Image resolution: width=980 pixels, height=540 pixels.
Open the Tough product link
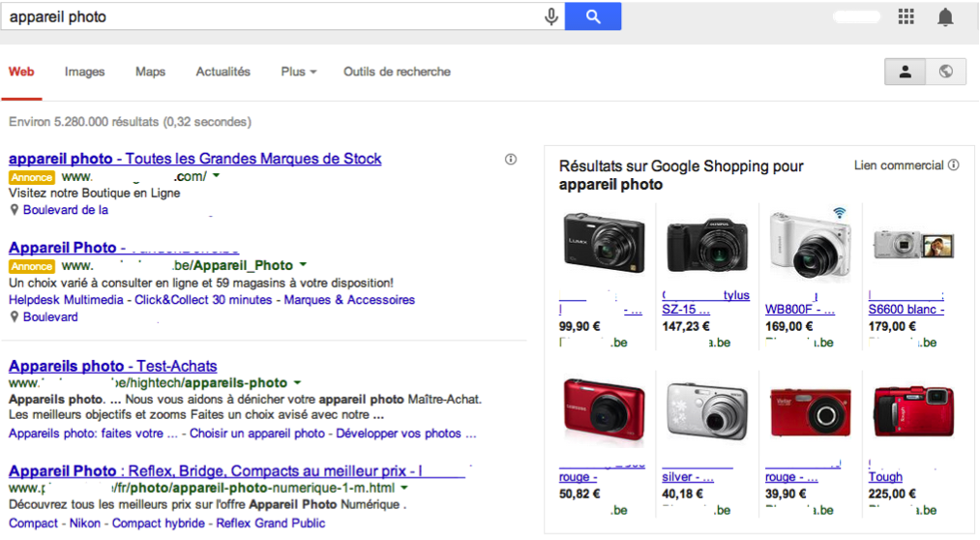[x=885, y=477]
